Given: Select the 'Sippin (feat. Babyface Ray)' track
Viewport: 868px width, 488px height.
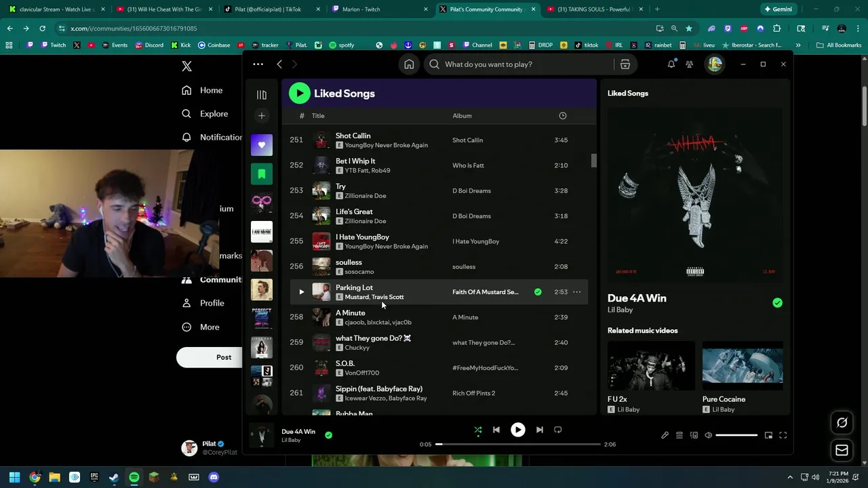Looking at the screenshot, I should pyautogui.click(x=379, y=388).
